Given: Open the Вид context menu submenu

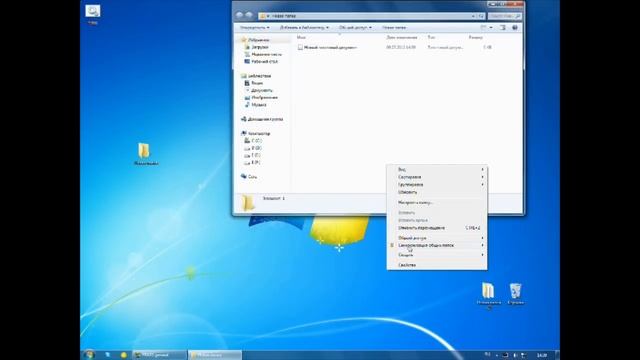Looking at the screenshot, I should pos(437,169).
